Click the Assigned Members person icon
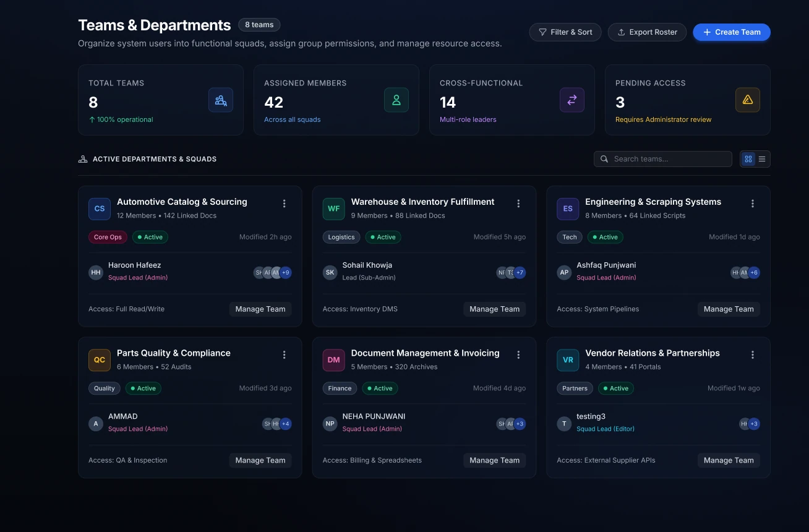This screenshot has width=809, height=532. click(x=396, y=100)
